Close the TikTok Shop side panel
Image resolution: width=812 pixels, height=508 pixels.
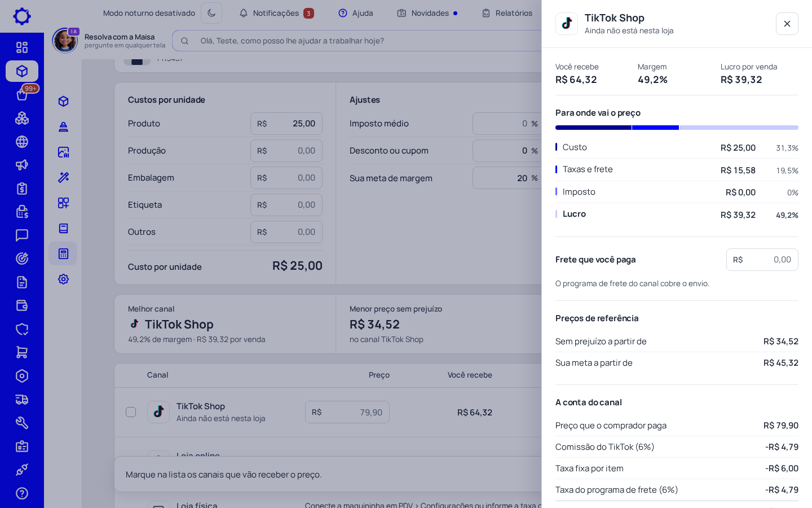[x=787, y=24]
